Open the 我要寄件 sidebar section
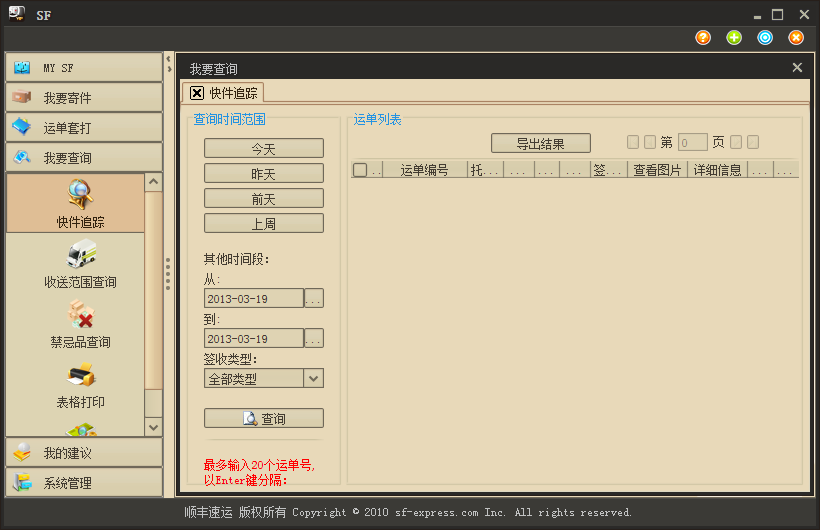 click(84, 97)
